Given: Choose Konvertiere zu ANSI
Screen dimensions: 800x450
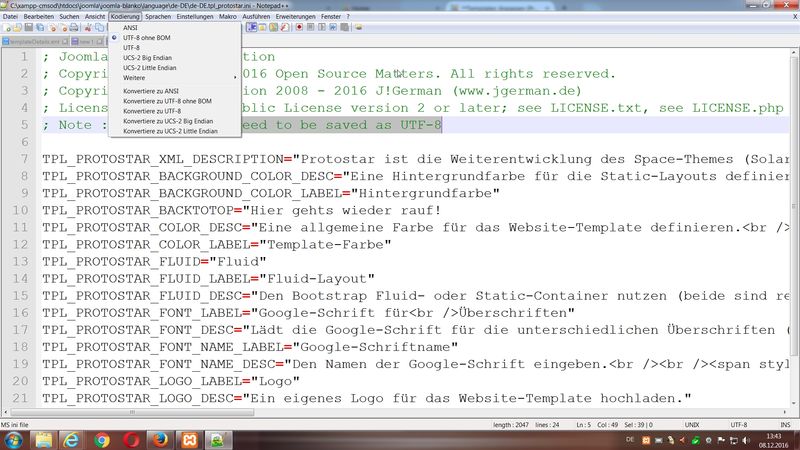Looking at the screenshot, I should click(x=151, y=91).
